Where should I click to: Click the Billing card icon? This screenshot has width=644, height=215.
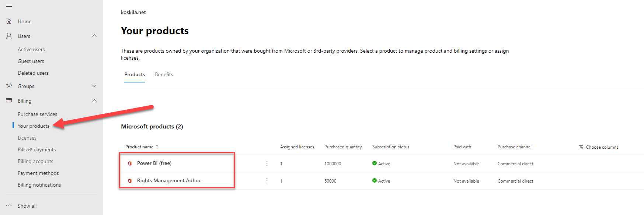(9, 101)
